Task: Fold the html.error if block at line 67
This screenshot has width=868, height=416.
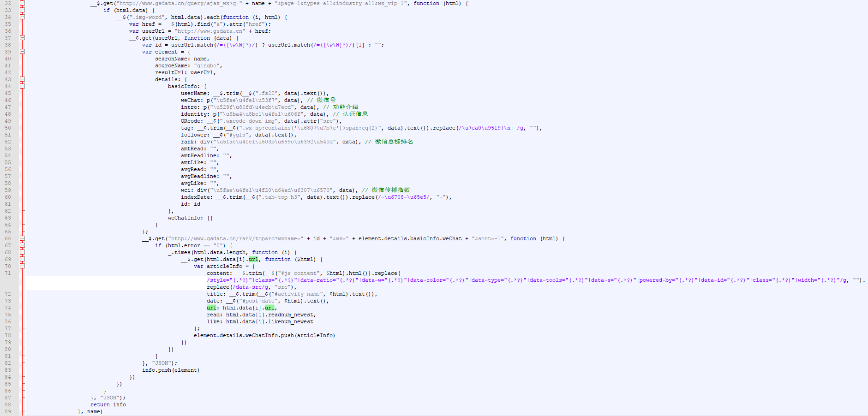Action: click(22, 245)
